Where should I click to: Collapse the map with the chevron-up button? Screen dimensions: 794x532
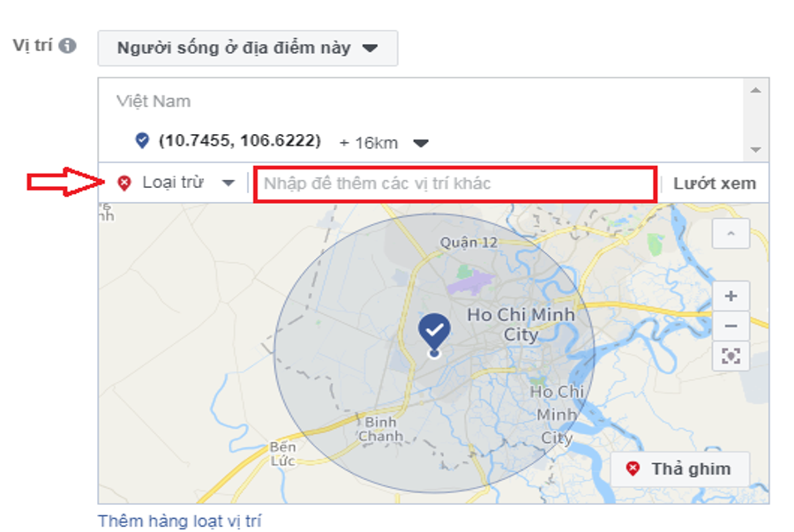click(730, 234)
